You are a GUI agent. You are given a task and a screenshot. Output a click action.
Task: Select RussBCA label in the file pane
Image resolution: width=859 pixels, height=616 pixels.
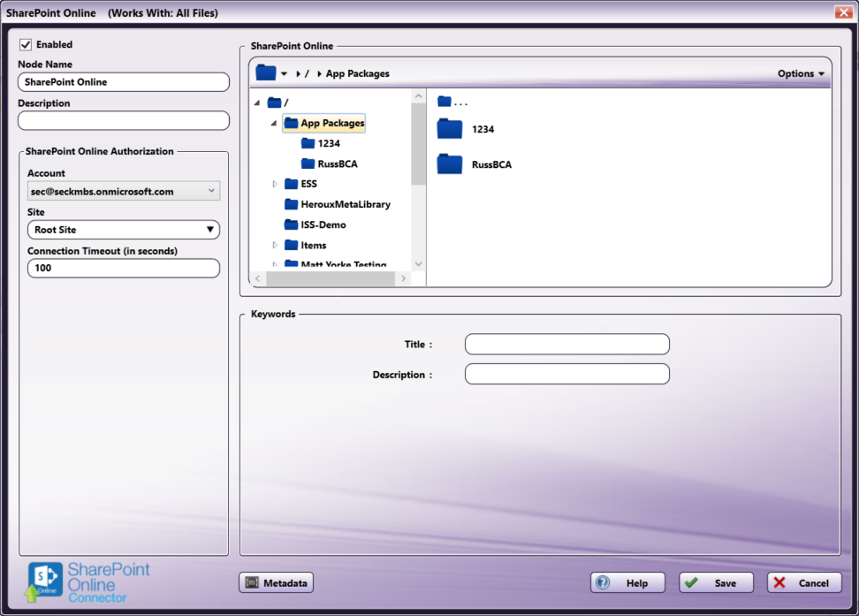click(491, 164)
